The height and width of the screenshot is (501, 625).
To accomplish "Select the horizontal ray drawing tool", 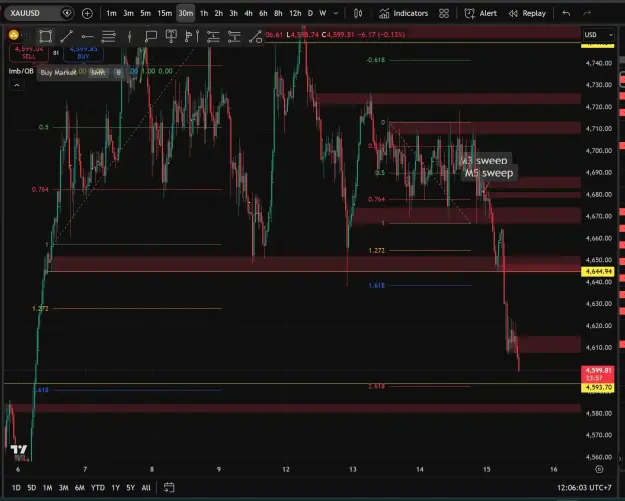I will coord(87,37).
